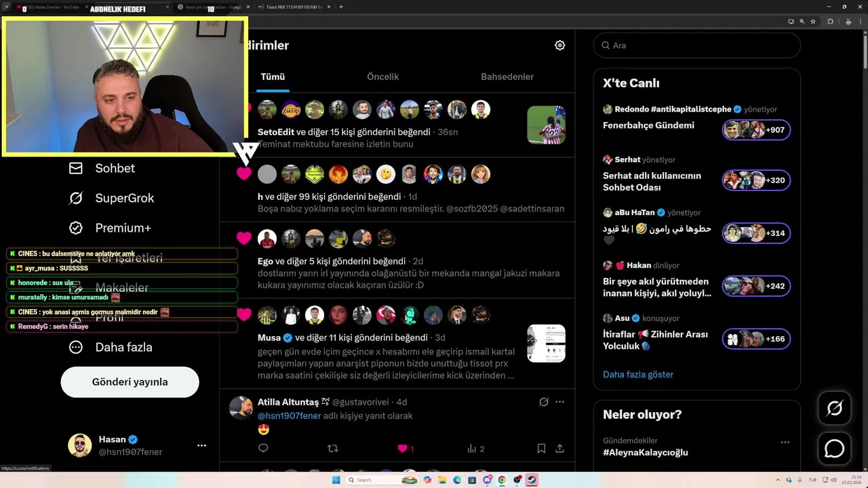
Task: Open the browser extensions puzzle icon
Action: pyautogui.click(x=830, y=22)
